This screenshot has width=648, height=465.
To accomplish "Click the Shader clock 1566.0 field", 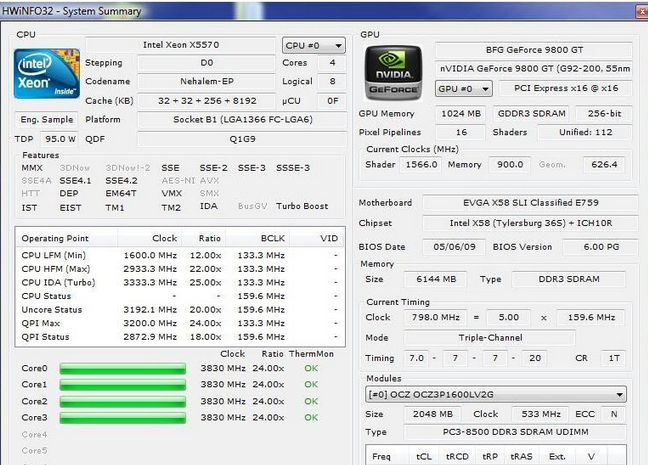I will pyautogui.click(x=421, y=165).
